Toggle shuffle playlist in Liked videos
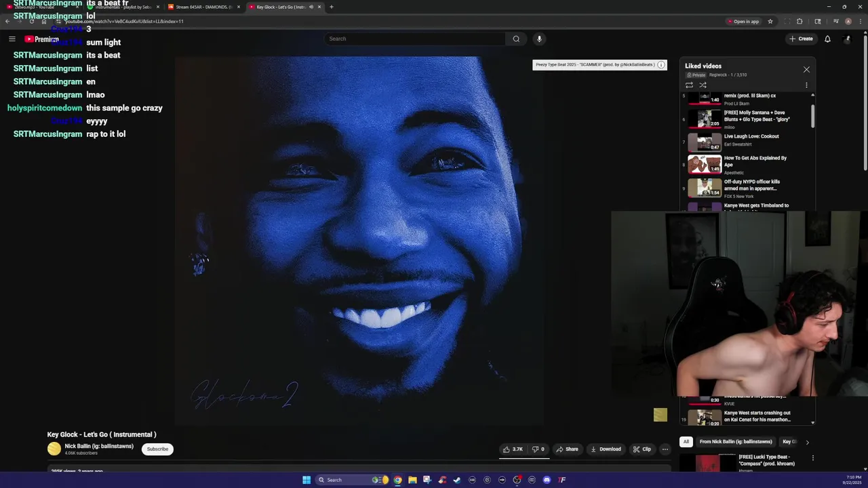868x488 pixels. pyautogui.click(x=703, y=85)
